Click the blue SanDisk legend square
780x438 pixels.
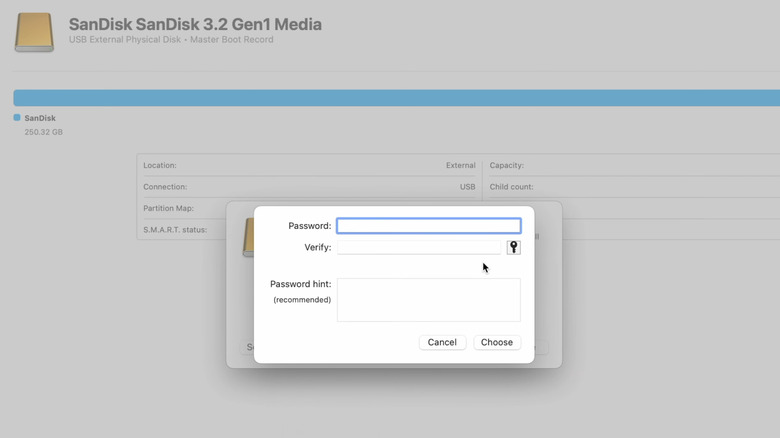click(x=17, y=118)
